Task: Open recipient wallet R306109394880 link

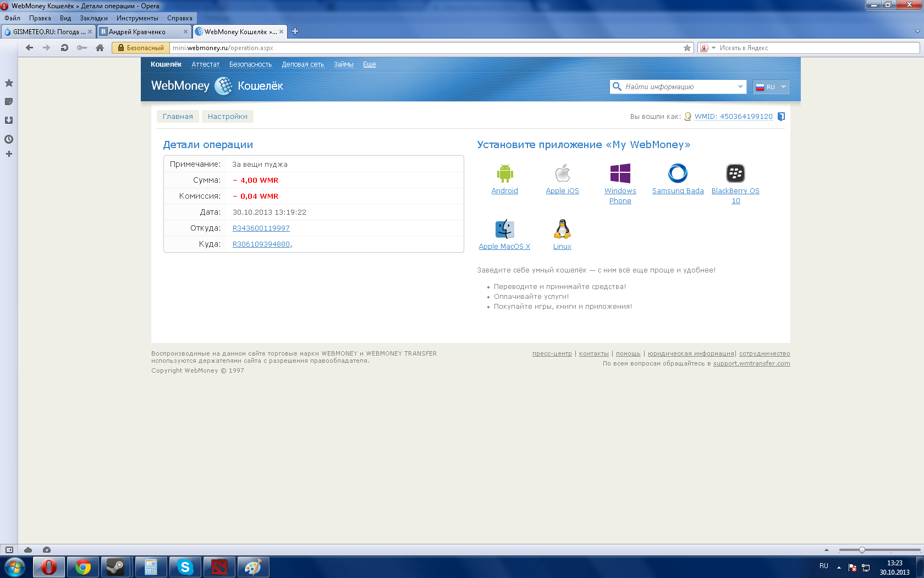Action: click(x=261, y=244)
